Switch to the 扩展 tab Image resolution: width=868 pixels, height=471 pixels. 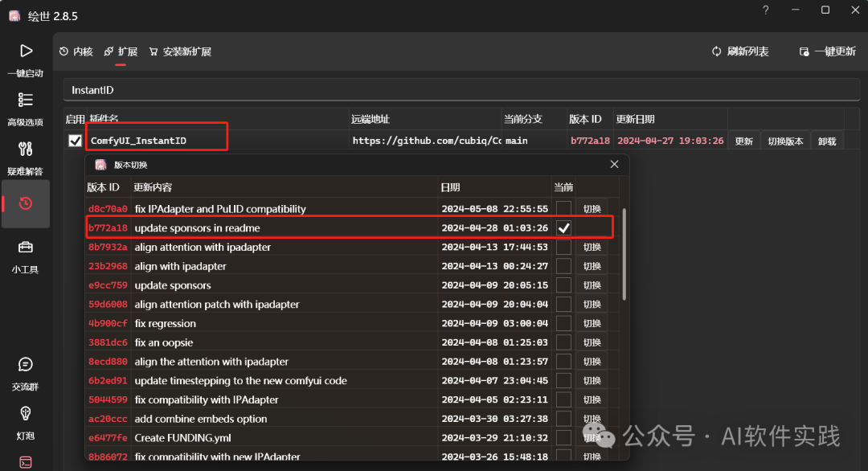click(121, 51)
